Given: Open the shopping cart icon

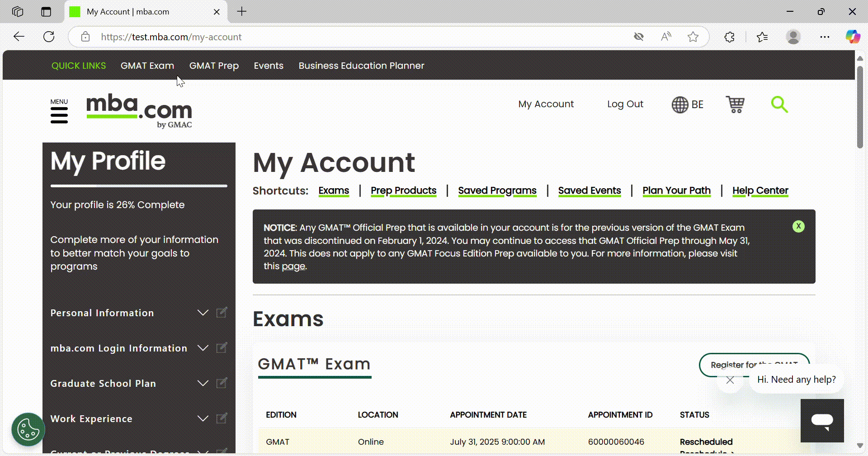Looking at the screenshot, I should 735,104.
